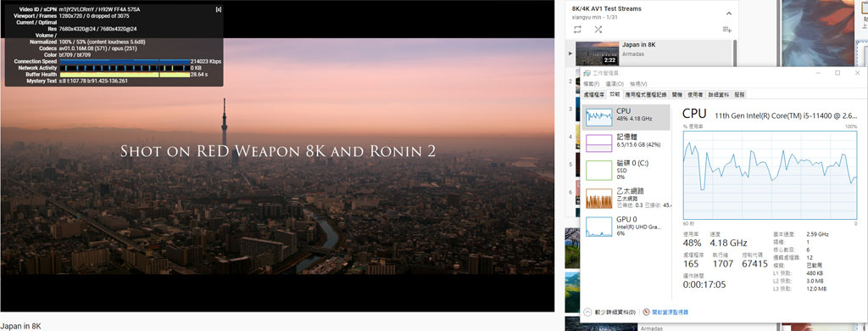Open the 詳細資料 tab

718,95
